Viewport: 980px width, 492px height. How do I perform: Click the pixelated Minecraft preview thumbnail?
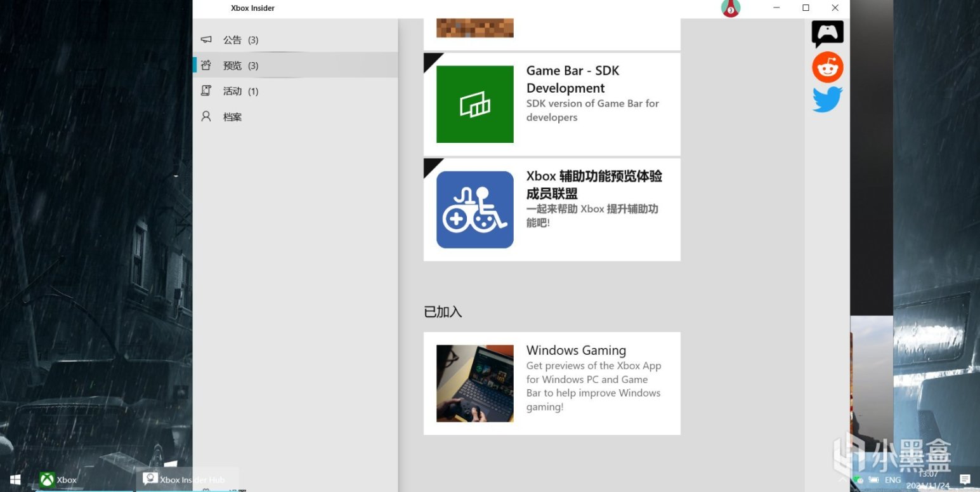click(475, 28)
